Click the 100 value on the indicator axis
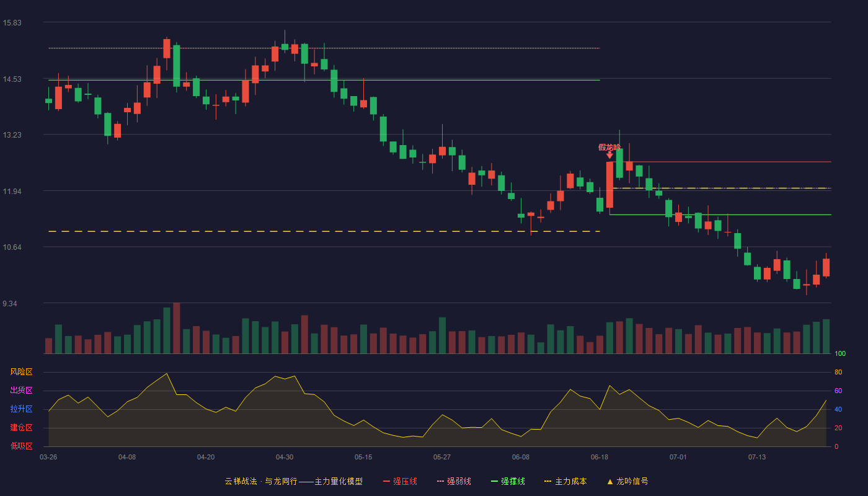Screen dimensions: 868x496 [840, 354]
